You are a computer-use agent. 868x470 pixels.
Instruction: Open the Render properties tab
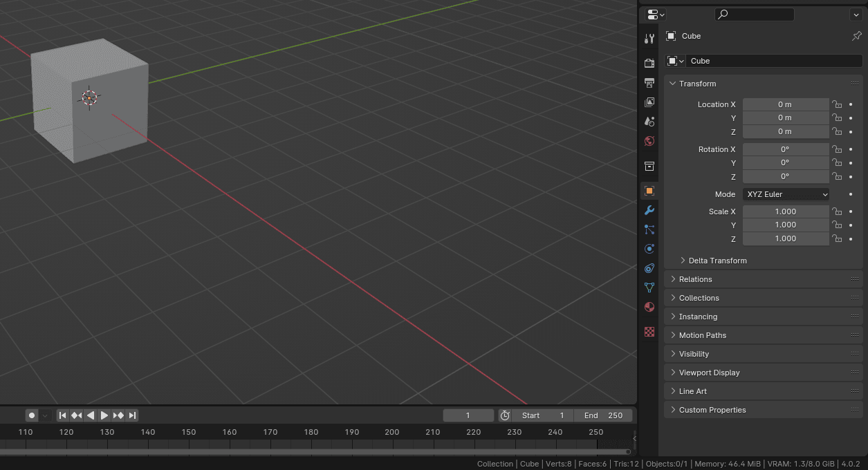tap(649, 64)
